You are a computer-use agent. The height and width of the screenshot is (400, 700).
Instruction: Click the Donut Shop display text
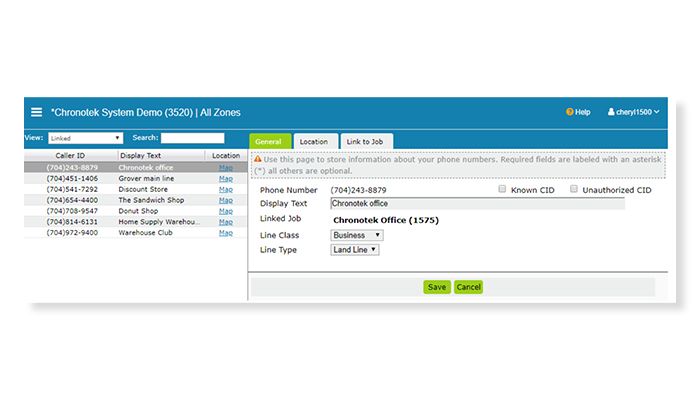click(138, 211)
